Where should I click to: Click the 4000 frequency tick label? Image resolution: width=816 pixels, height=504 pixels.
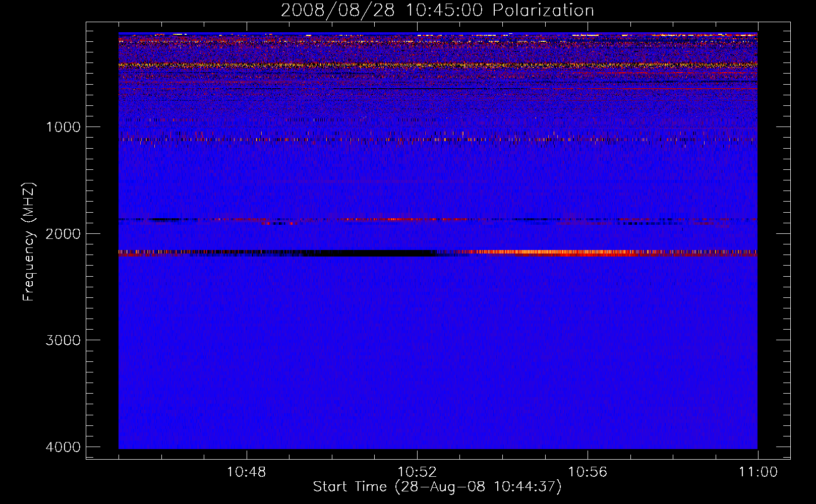pyautogui.click(x=63, y=447)
